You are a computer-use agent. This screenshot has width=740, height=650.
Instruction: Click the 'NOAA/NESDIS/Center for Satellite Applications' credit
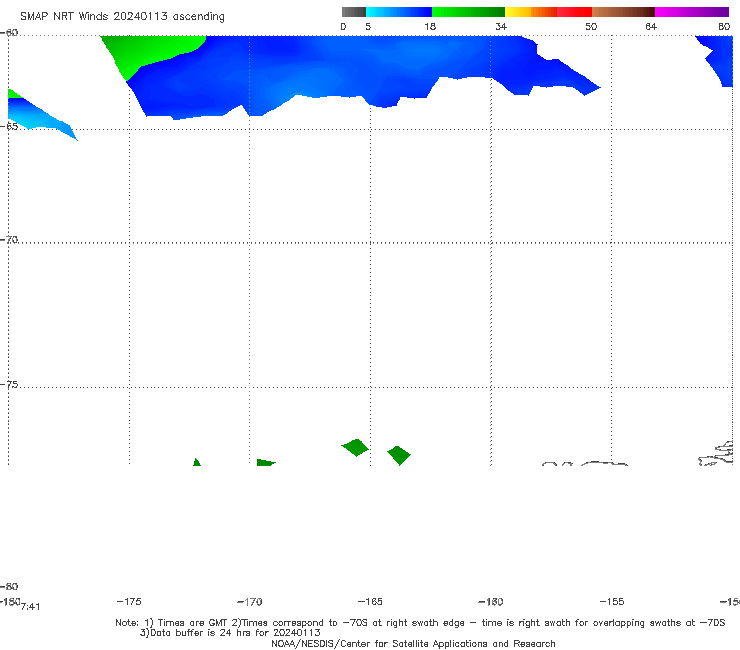coord(413,643)
